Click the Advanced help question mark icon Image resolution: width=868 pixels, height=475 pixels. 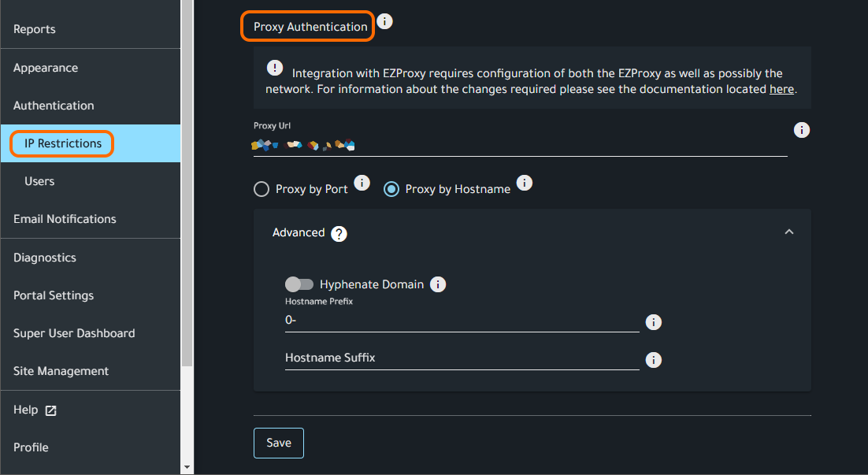click(339, 234)
